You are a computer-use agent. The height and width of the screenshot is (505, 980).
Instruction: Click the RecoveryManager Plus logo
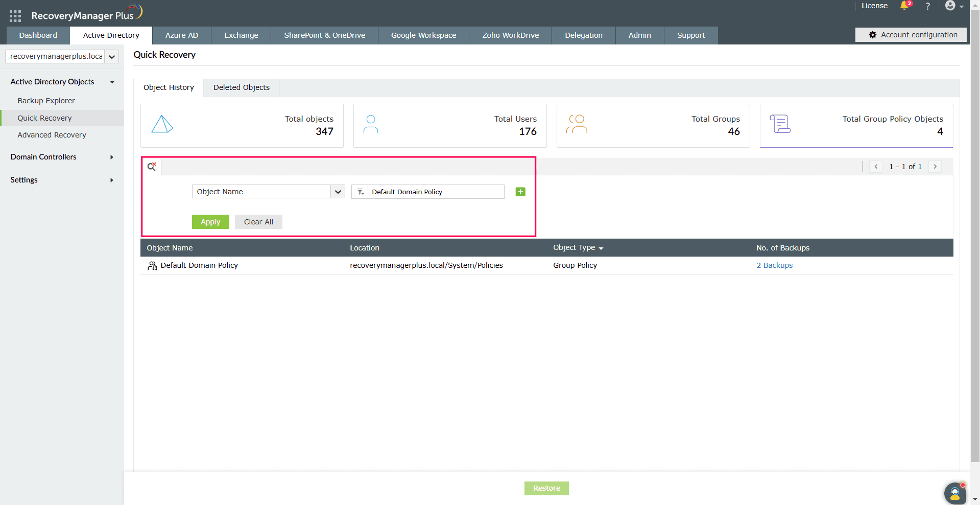pyautogui.click(x=87, y=13)
